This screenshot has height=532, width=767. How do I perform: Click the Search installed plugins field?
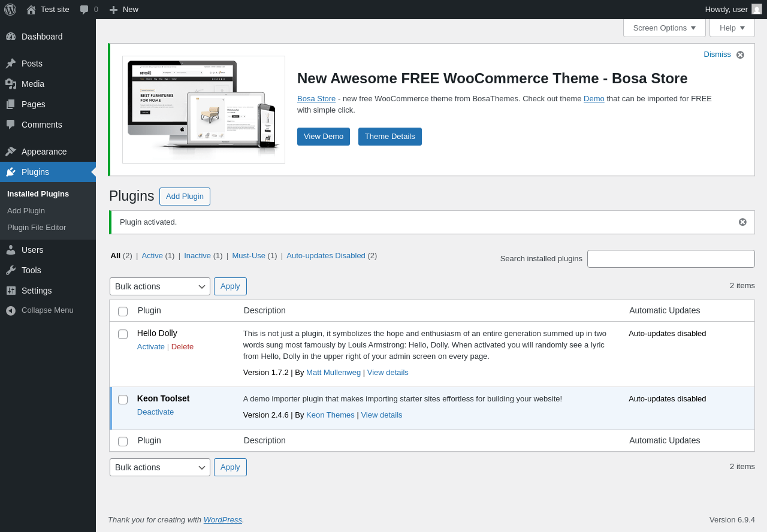671,259
